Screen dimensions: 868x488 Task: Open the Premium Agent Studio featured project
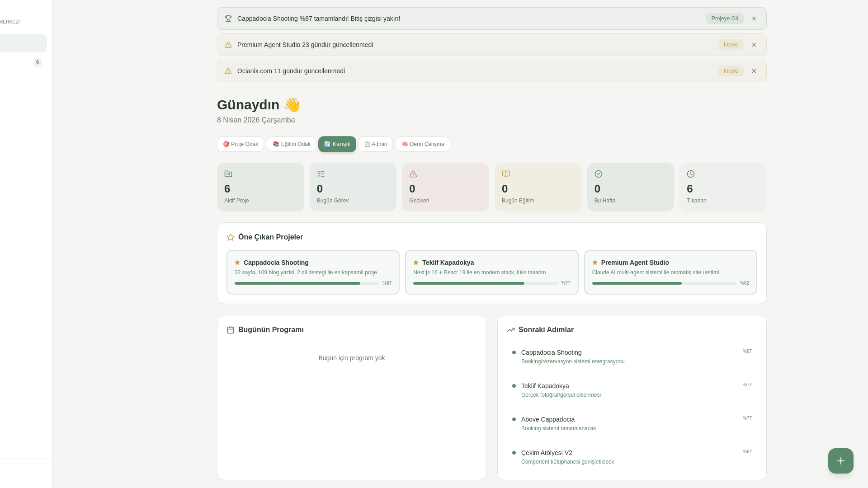(670, 272)
